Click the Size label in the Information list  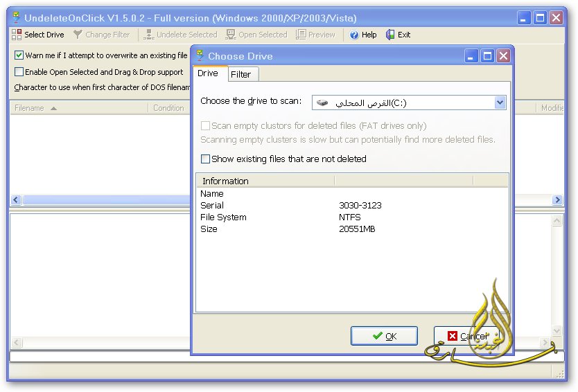(209, 229)
